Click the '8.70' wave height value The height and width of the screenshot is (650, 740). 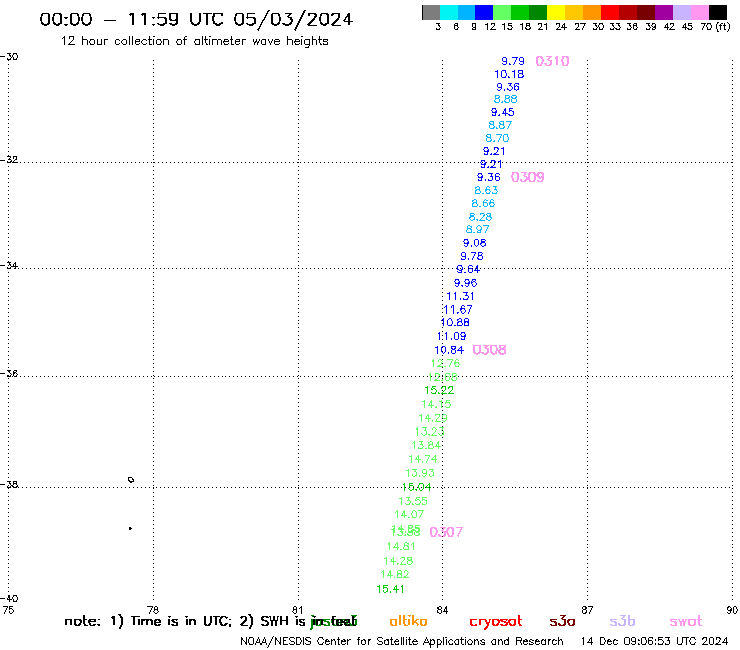click(x=497, y=138)
